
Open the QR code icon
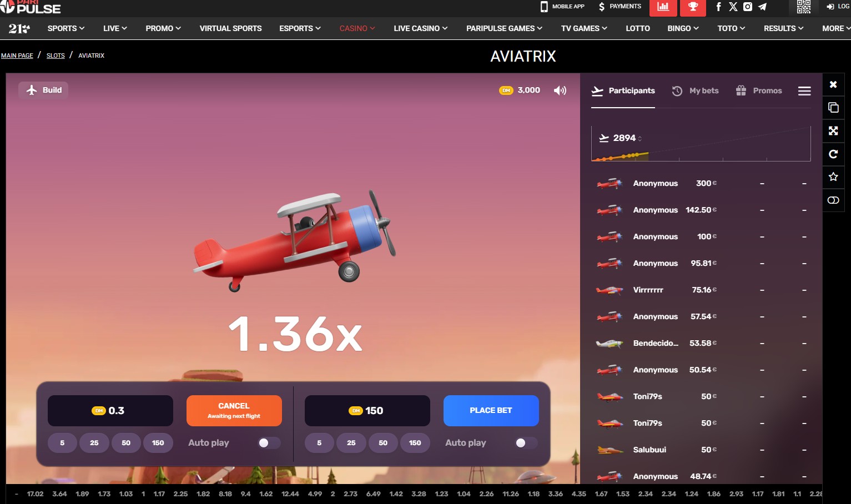click(x=803, y=7)
